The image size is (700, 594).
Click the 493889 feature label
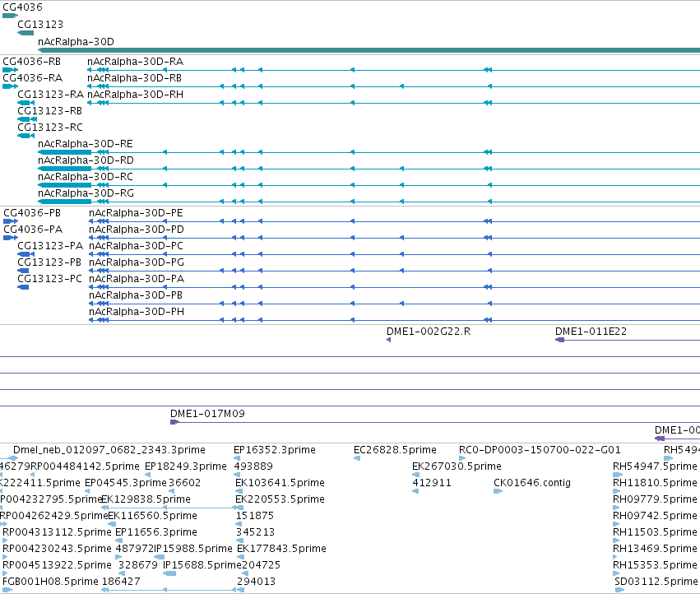pos(253,466)
